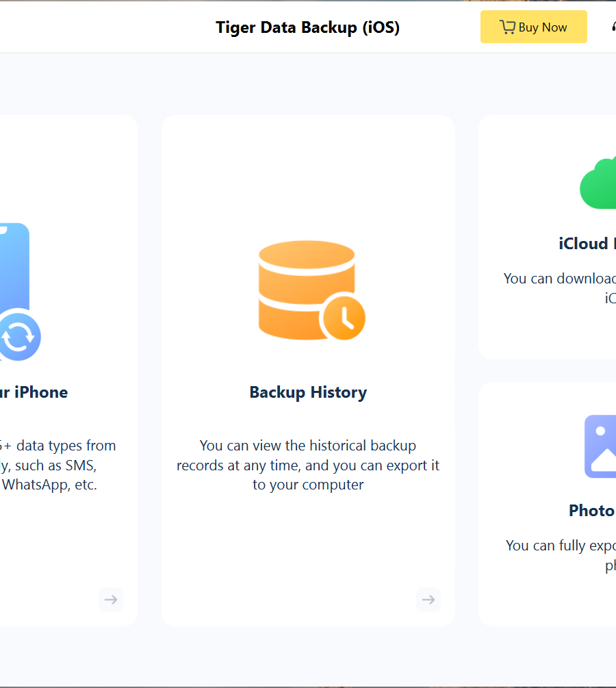Click the yellow Buy Now button

pyautogui.click(x=533, y=27)
